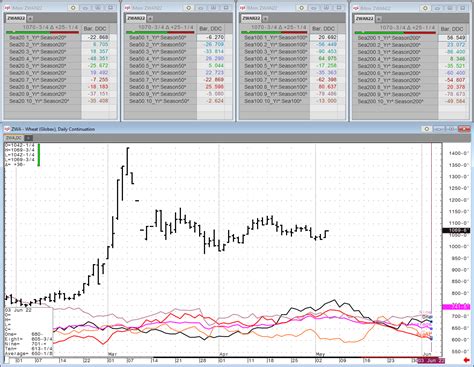Select the Sea50 6_Yr* Season50* row
Screen dimensions: 474x367
tap(161, 72)
